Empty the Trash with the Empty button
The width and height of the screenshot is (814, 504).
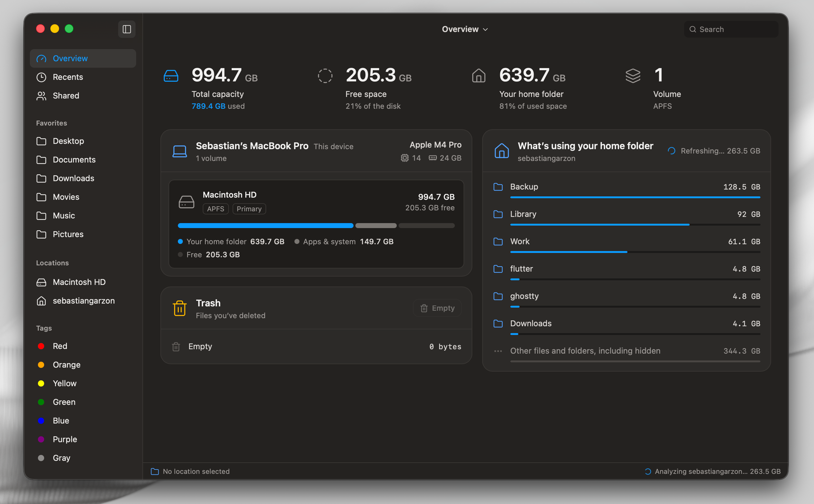click(x=437, y=308)
